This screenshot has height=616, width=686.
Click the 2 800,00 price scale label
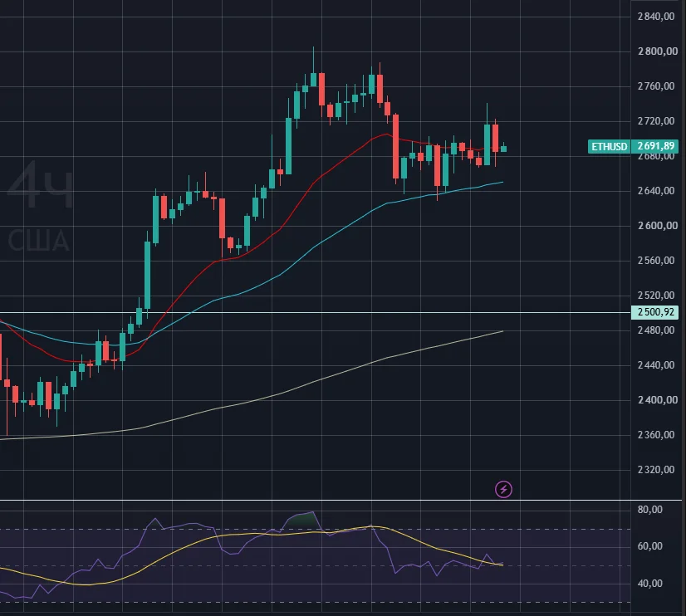[x=658, y=51]
